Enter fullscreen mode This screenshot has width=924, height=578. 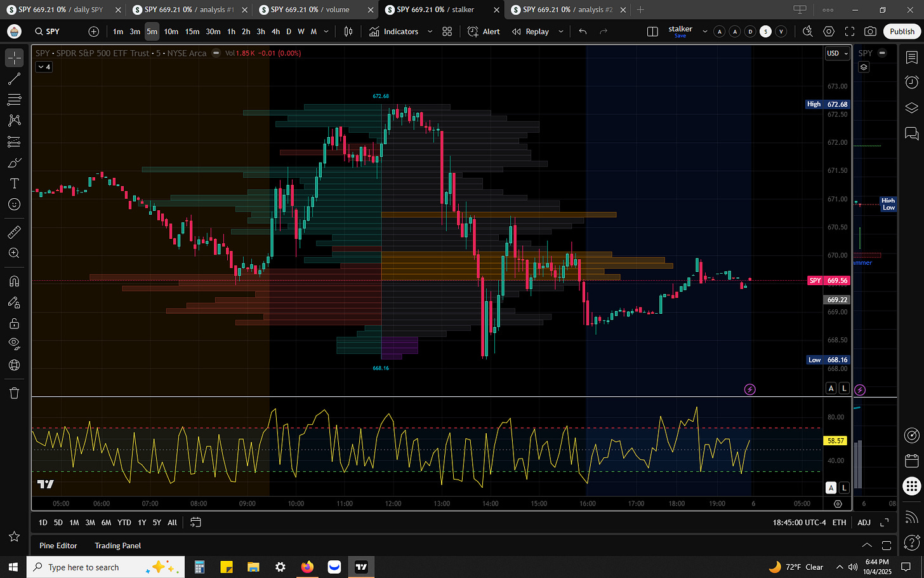coord(850,31)
